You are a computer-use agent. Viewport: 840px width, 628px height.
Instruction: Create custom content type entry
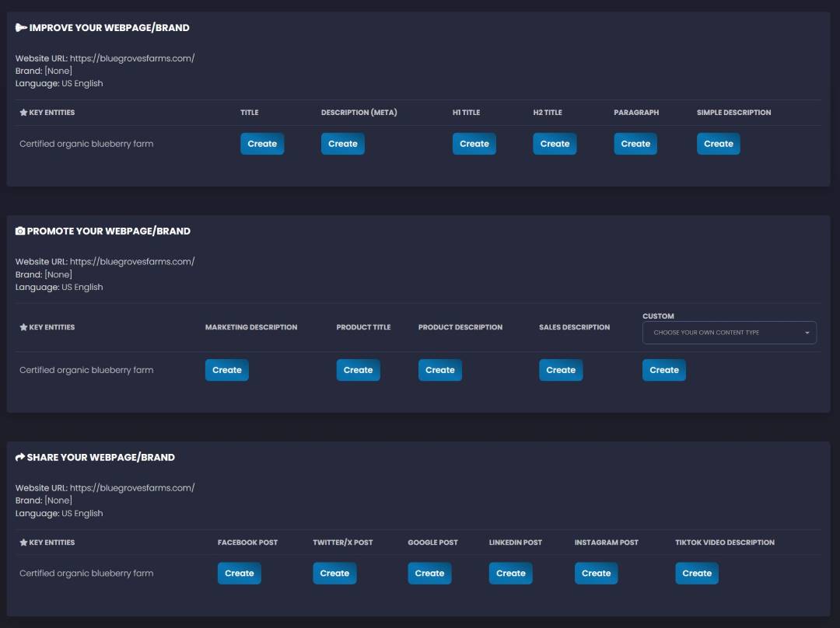pyautogui.click(x=663, y=370)
